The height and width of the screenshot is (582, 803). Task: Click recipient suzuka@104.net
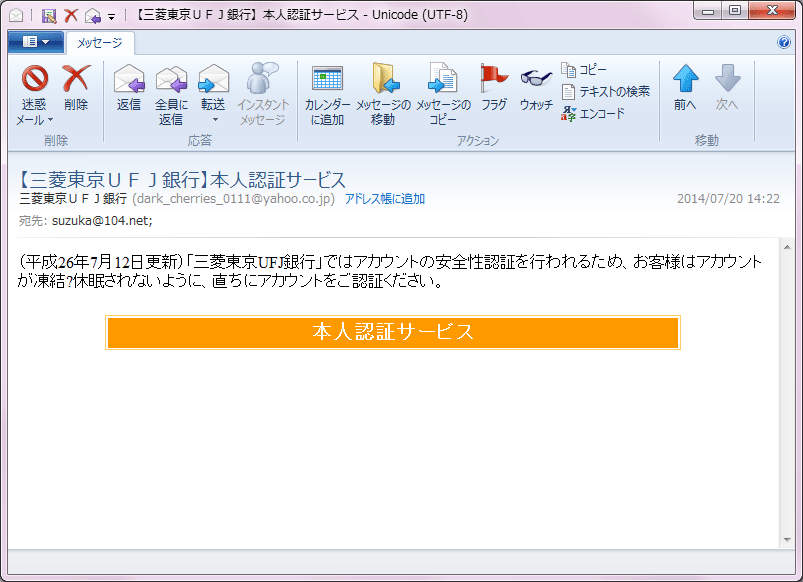pos(101,221)
